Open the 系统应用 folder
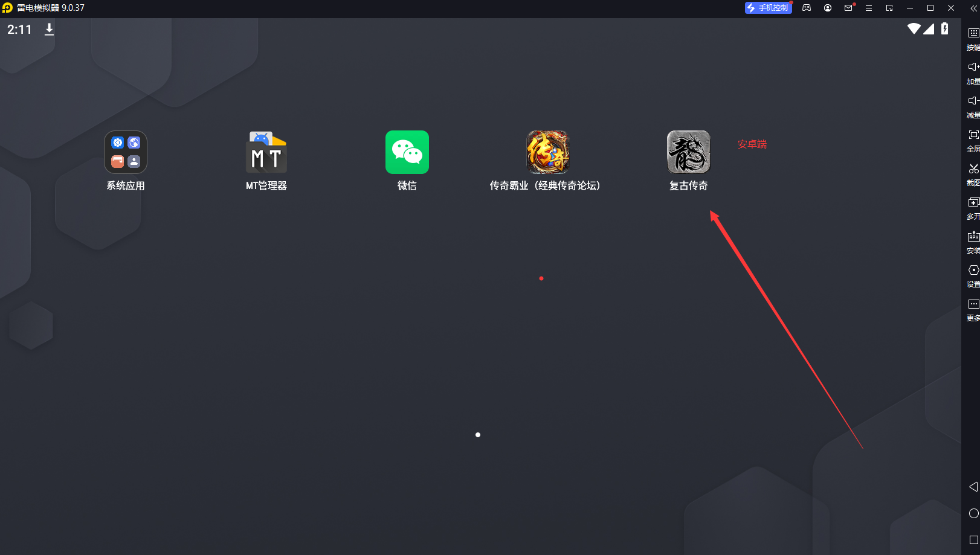This screenshot has width=980, height=555. pyautogui.click(x=126, y=152)
